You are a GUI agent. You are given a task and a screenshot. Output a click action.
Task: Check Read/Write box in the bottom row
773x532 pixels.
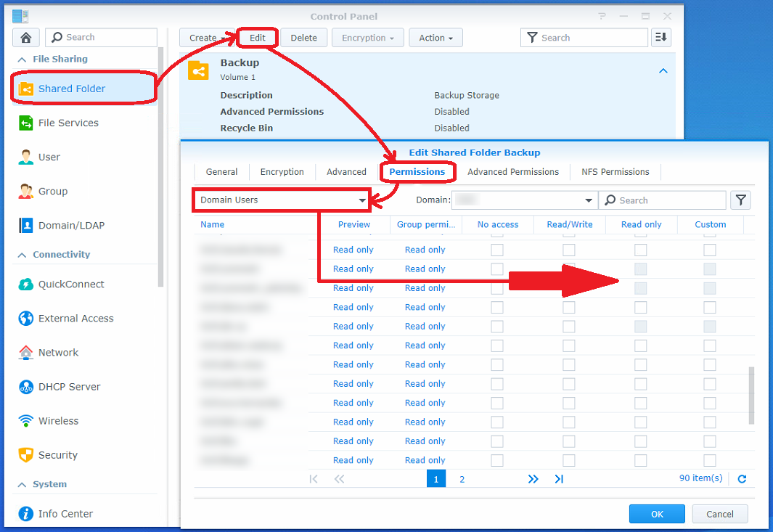569,460
